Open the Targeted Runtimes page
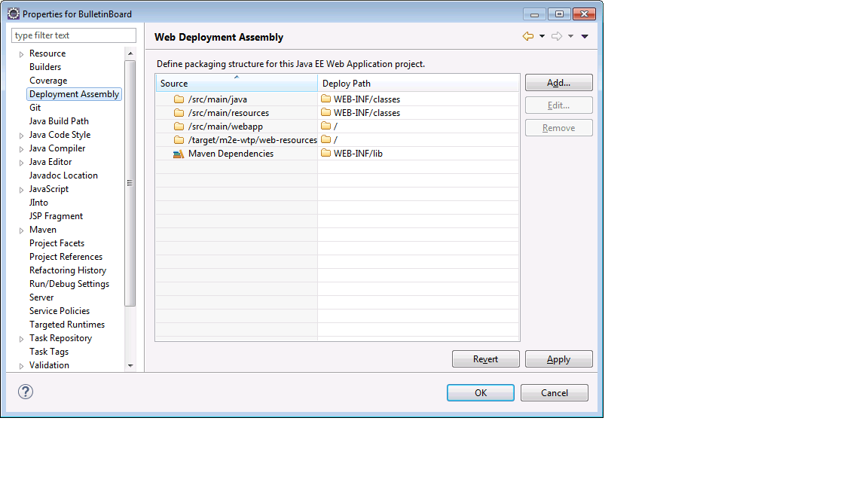The height and width of the screenshot is (488, 868). (67, 325)
